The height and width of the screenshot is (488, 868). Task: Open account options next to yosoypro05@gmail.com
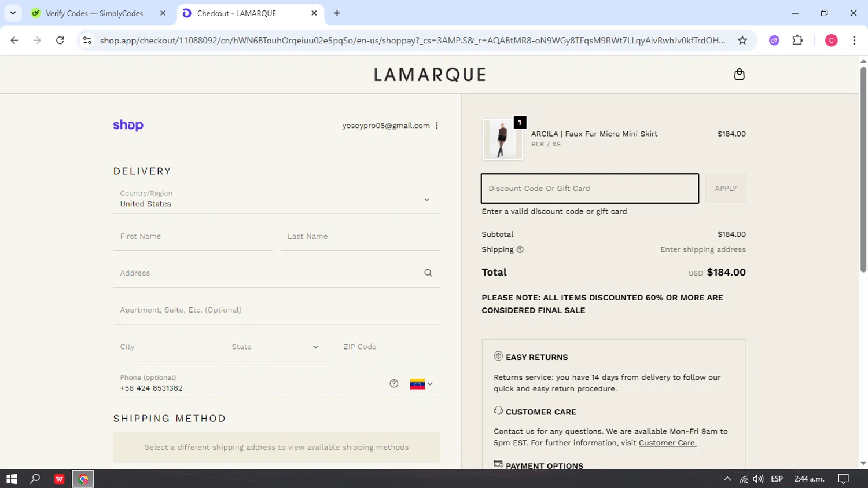click(x=437, y=126)
